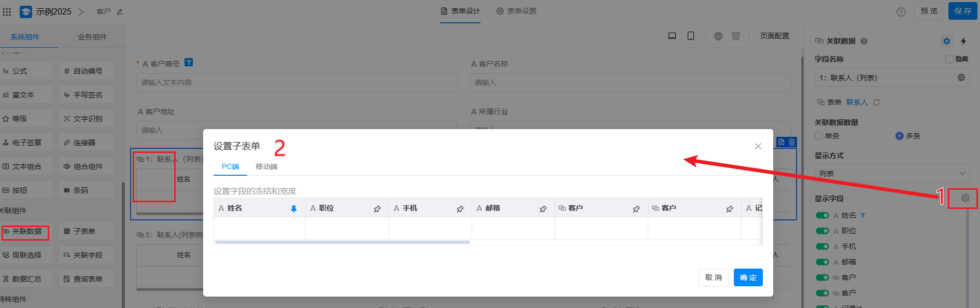Toggle the 姓名 display field switch

[x=822, y=215]
